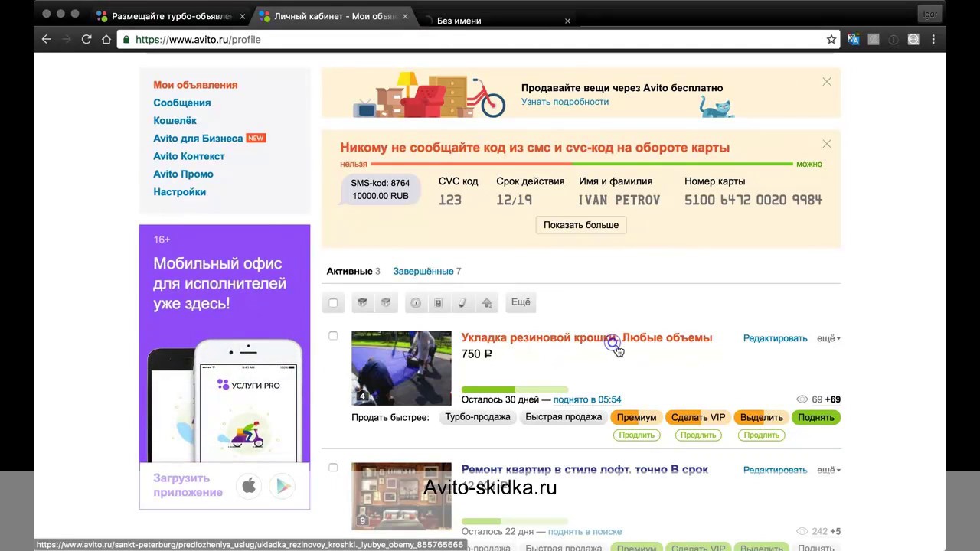The width and height of the screenshot is (980, 551).
Task: Click the 'Турбо-продажа' button for first listing
Action: point(478,417)
